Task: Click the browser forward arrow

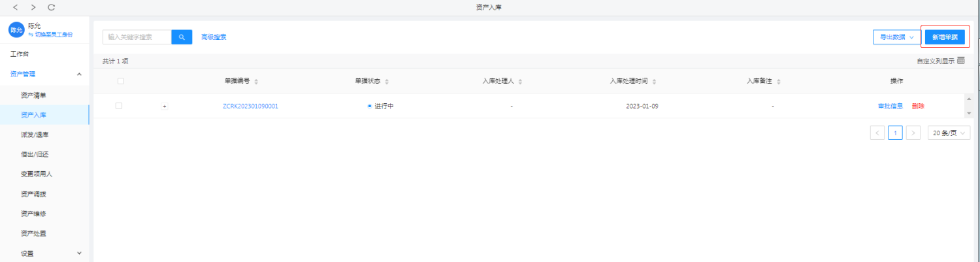Action: click(x=33, y=7)
